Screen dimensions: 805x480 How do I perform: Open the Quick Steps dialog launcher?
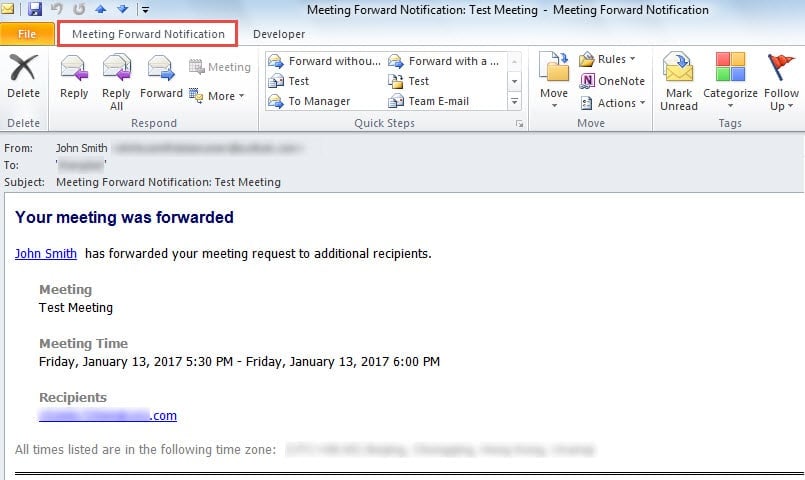[x=520, y=124]
